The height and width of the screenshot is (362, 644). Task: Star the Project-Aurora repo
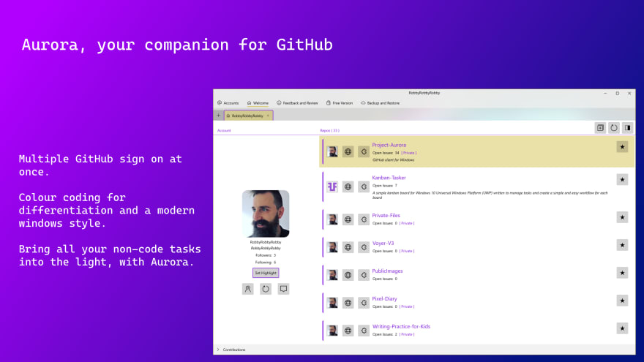[x=622, y=147]
